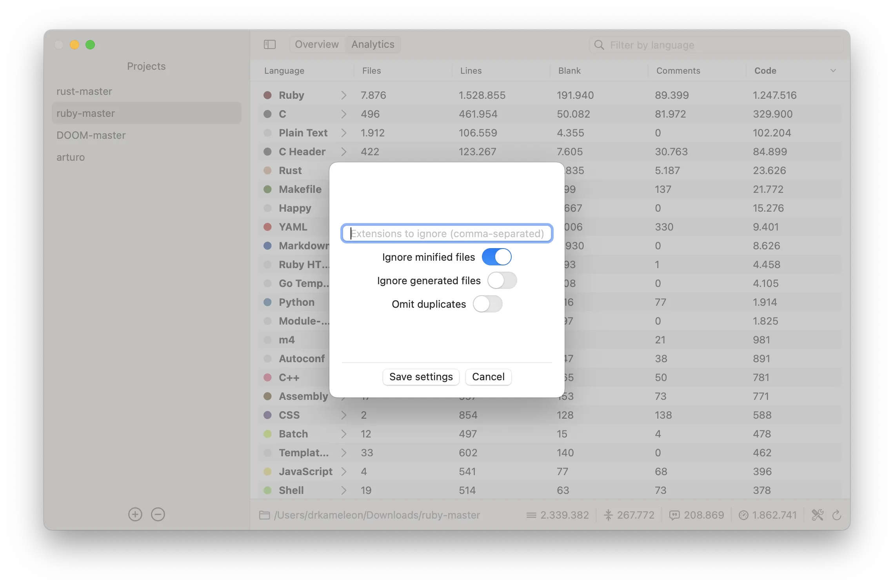
Task: Select the Analytics tab
Action: [x=372, y=45]
